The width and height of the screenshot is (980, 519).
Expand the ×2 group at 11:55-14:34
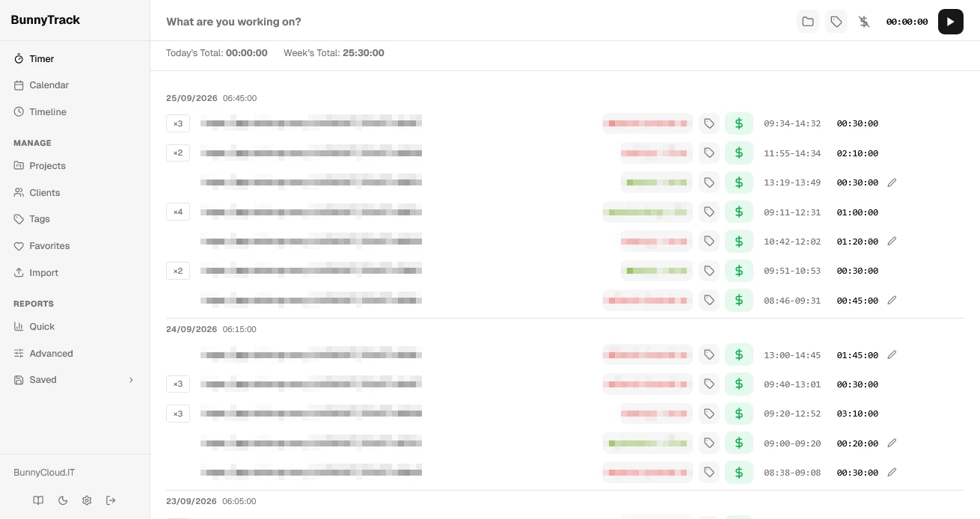coord(178,153)
